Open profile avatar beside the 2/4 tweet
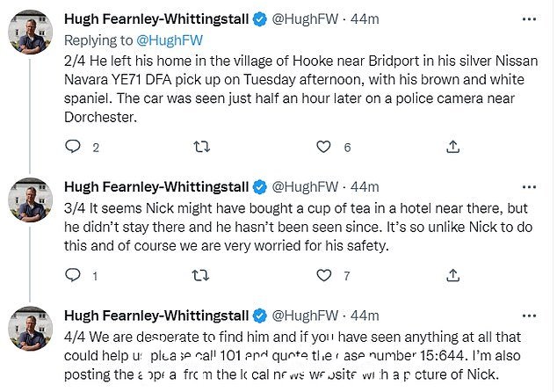Viewport: 557px width, 392px height. [30, 32]
